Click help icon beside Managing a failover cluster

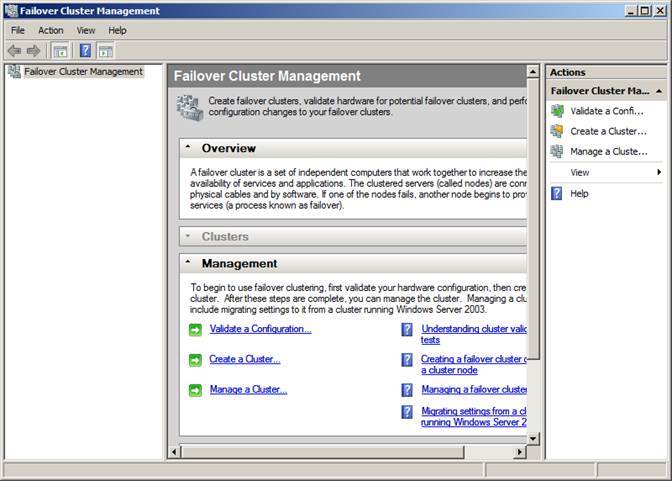click(x=407, y=390)
